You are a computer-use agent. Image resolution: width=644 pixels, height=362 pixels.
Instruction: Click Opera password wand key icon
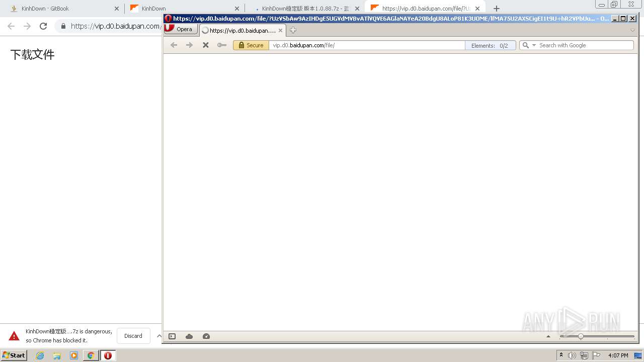coord(221,45)
